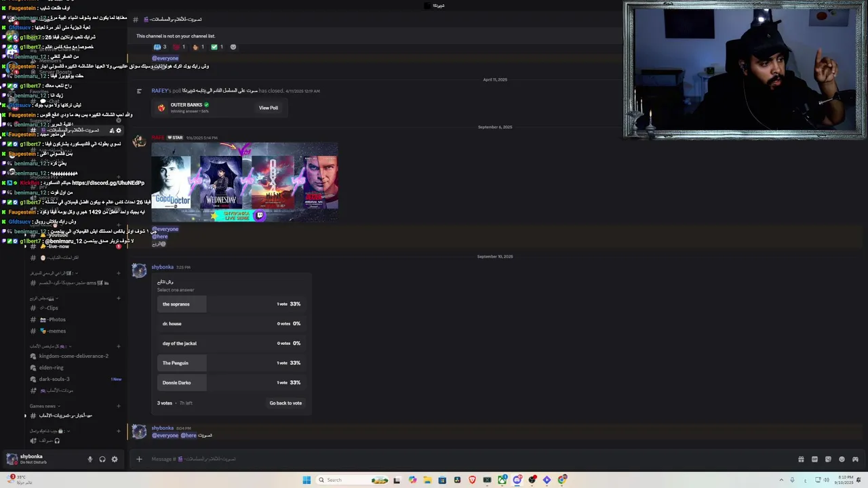Click the blue emoji reaction with count 3

(x=160, y=47)
